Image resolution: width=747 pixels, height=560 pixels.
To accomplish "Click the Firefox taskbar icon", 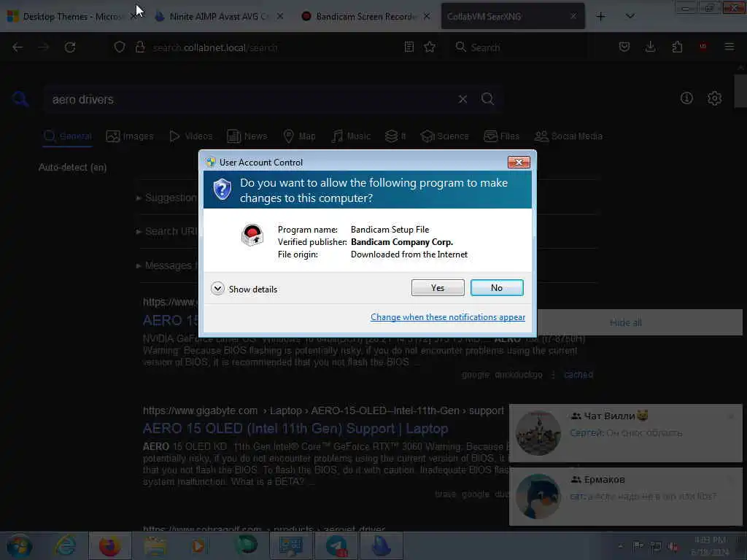I will click(x=109, y=545).
